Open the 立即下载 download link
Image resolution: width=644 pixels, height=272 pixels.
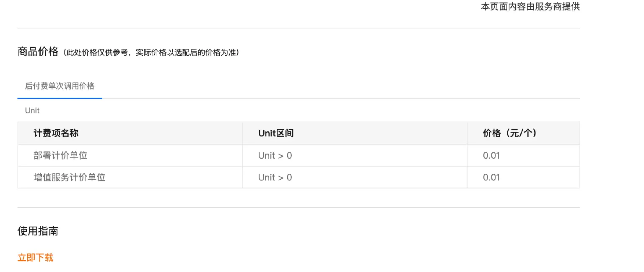(x=35, y=257)
